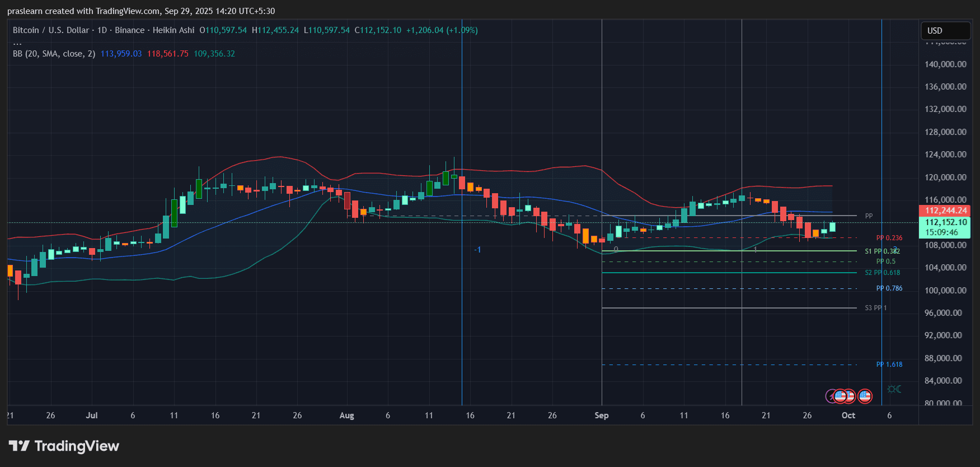Click the PP 0.236 Fibonacci level label
980x467 pixels.
pyautogui.click(x=889, y=238)
